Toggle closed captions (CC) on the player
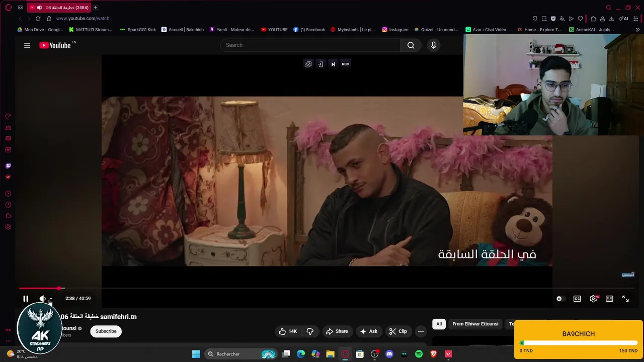The image size is (644, 362). click(x=577, y=299)
